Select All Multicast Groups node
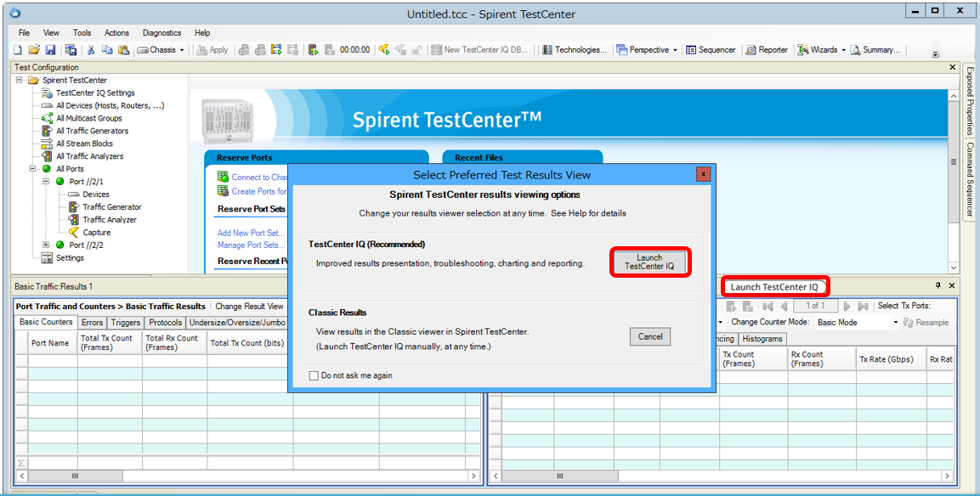 coord(82,118)
